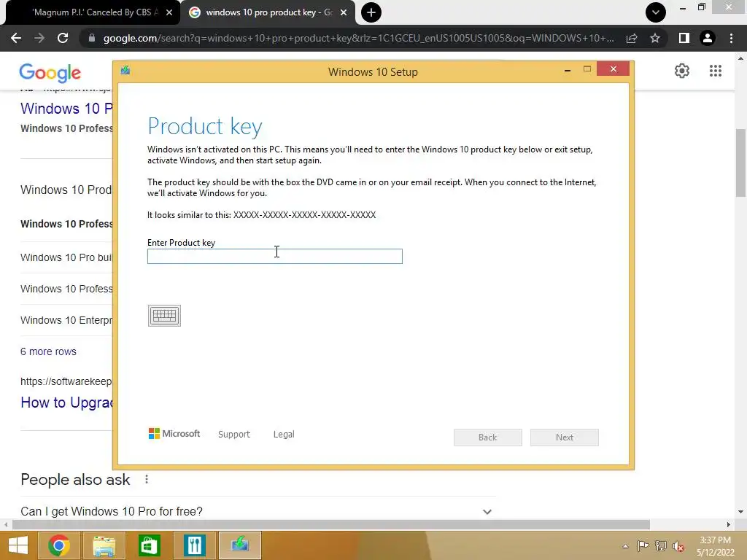747x560 pixels.
Task: Open the Windows Store taskbar icon
Action: [149, 545]
